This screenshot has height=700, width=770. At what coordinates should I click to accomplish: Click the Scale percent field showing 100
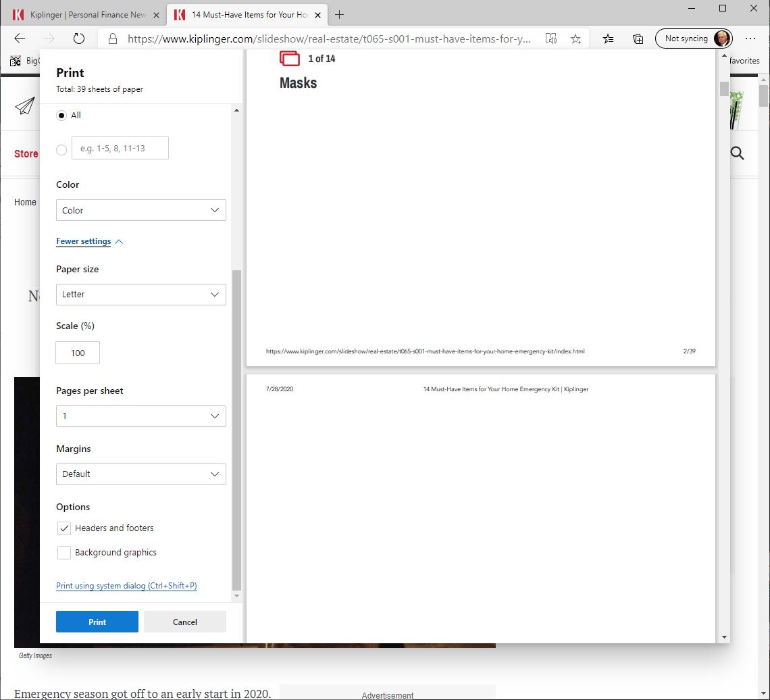[x=78, y=353]
